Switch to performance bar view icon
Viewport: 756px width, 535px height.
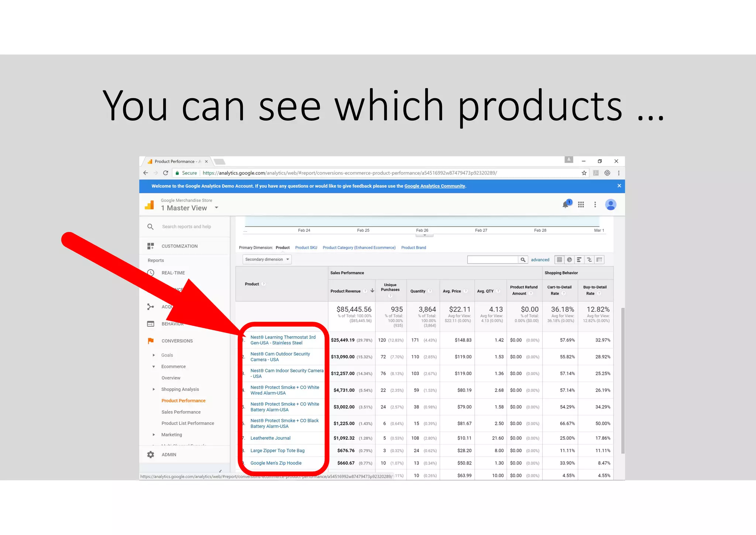[x=579, y=260]
